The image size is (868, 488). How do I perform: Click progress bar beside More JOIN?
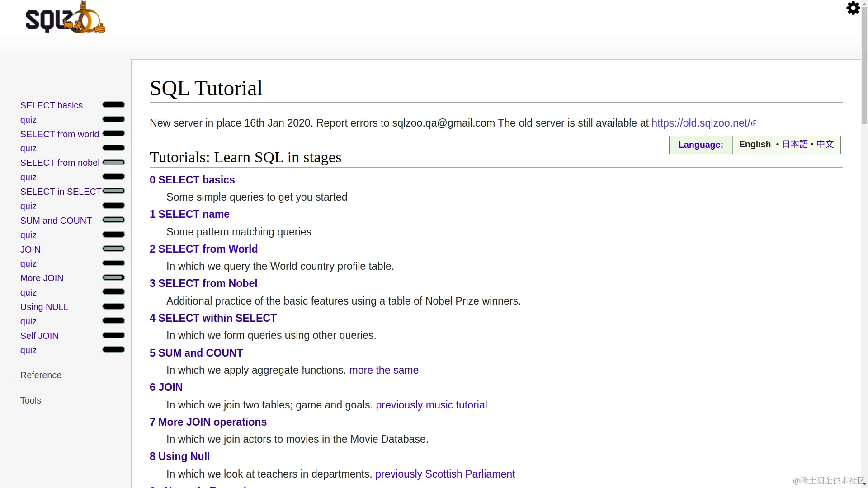(x=113, y=277)
